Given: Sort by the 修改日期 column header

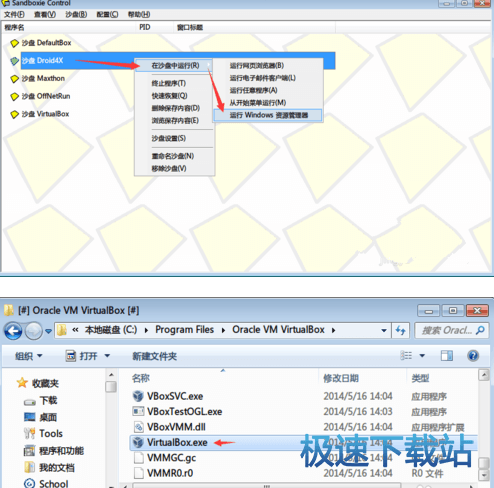Looking at the screenshot, I should coord(363,378).
